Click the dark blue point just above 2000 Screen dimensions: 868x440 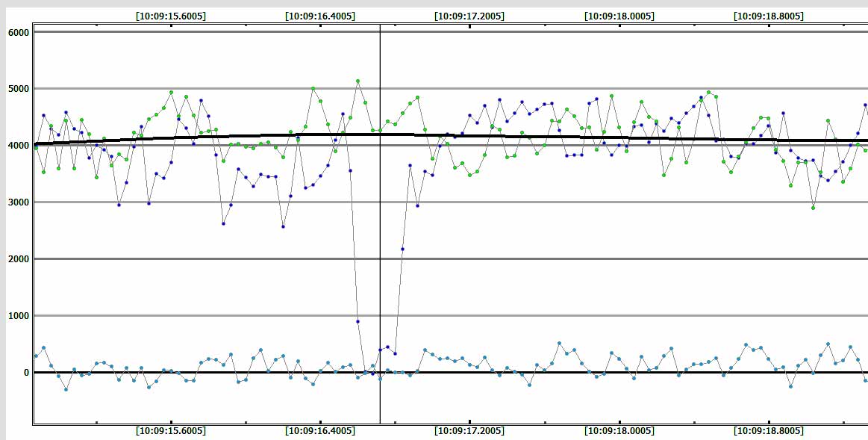pos(402,250)
